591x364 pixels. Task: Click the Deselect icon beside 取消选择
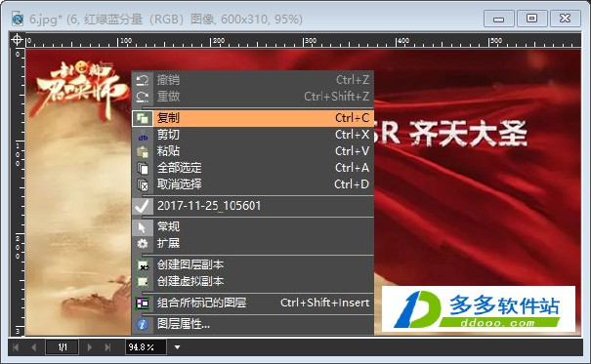click(x=142, y=184)
